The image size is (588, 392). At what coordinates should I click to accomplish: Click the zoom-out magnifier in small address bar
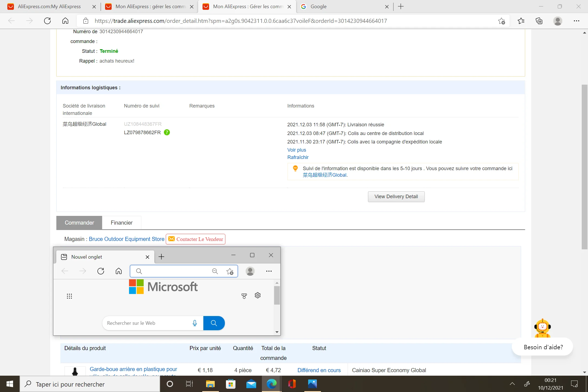[215, 271]
